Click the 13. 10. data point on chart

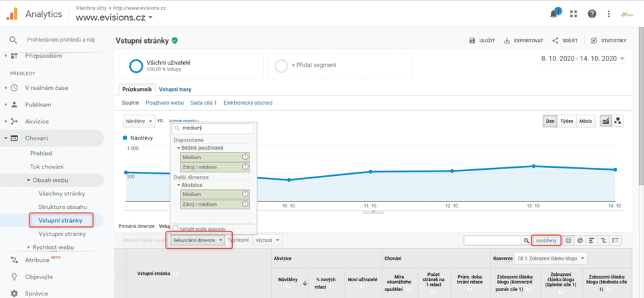pyautogui.click(x=533, y=166)
